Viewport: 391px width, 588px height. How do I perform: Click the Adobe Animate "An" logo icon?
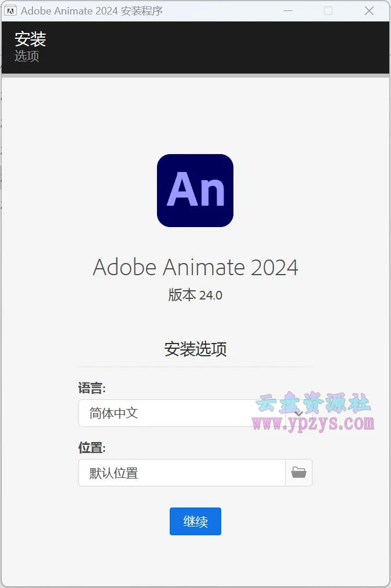(x=195, y=190)
